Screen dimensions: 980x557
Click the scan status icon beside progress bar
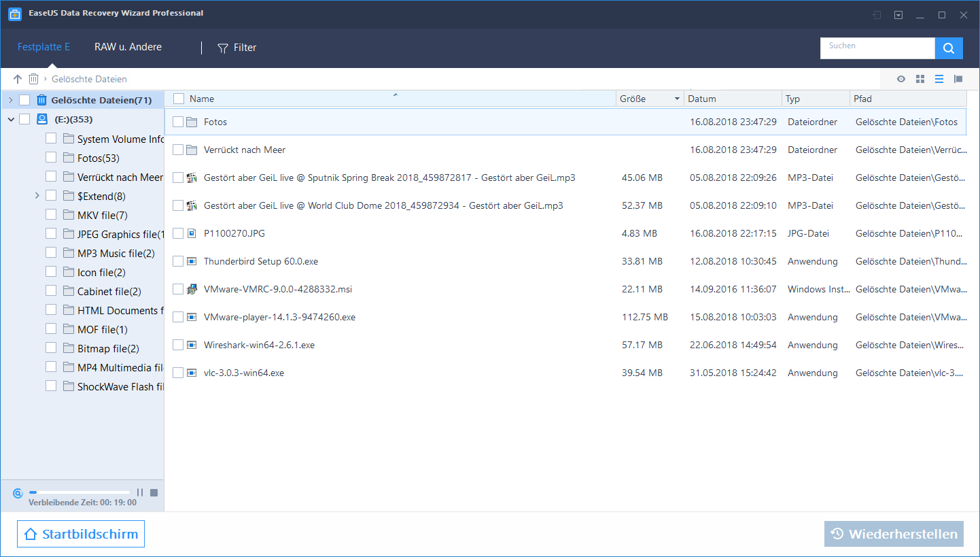click(x=18, y=492)
